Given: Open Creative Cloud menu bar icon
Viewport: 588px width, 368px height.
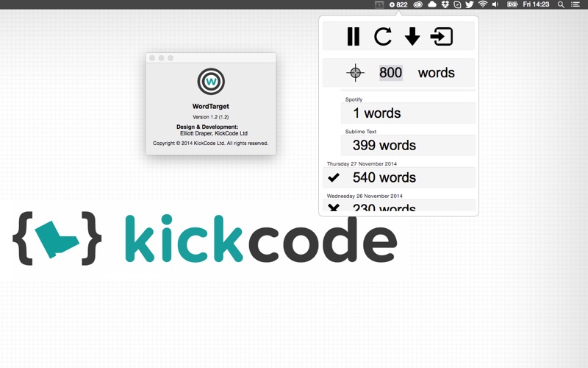Looking at the screenshot, I should 418,4.
